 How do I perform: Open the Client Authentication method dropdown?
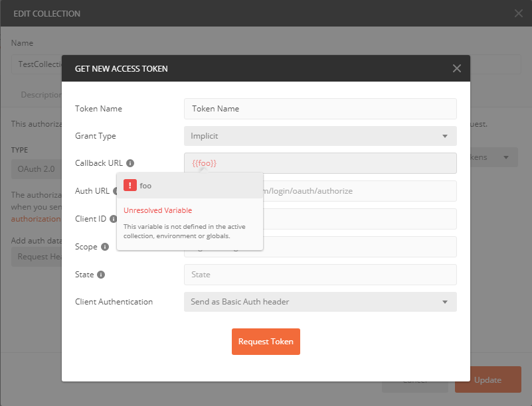click(319, 302)
